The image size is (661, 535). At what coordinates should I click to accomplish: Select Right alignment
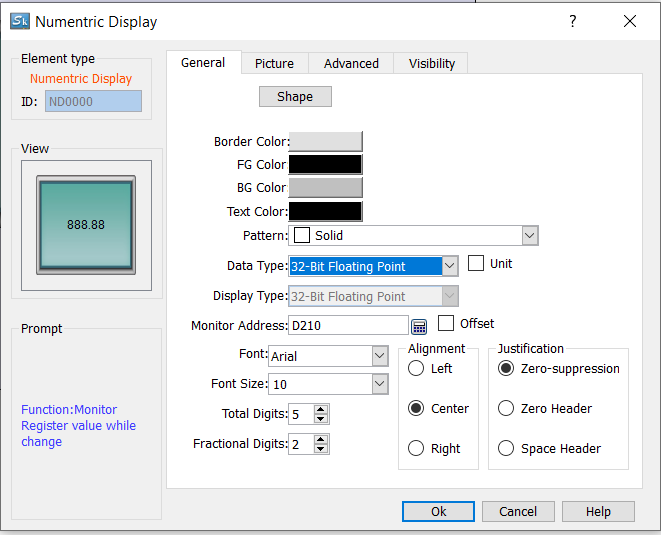tap(416, 448)
